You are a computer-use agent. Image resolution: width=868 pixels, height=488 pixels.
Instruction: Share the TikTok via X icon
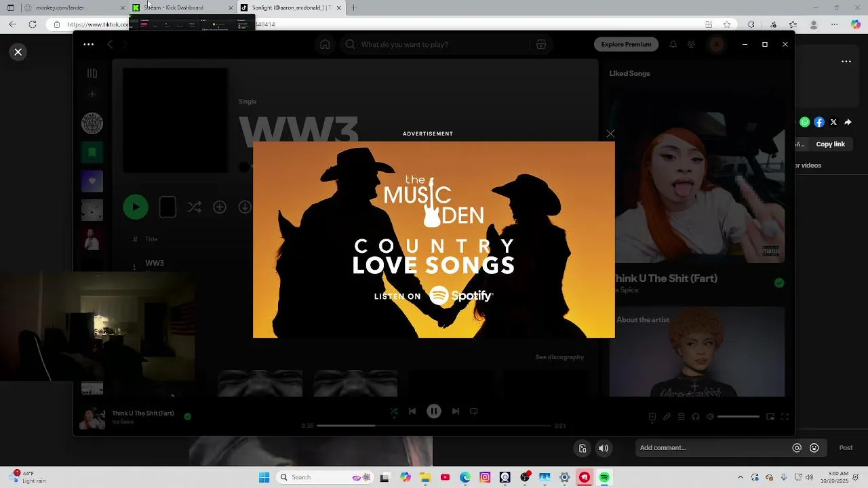833,122
